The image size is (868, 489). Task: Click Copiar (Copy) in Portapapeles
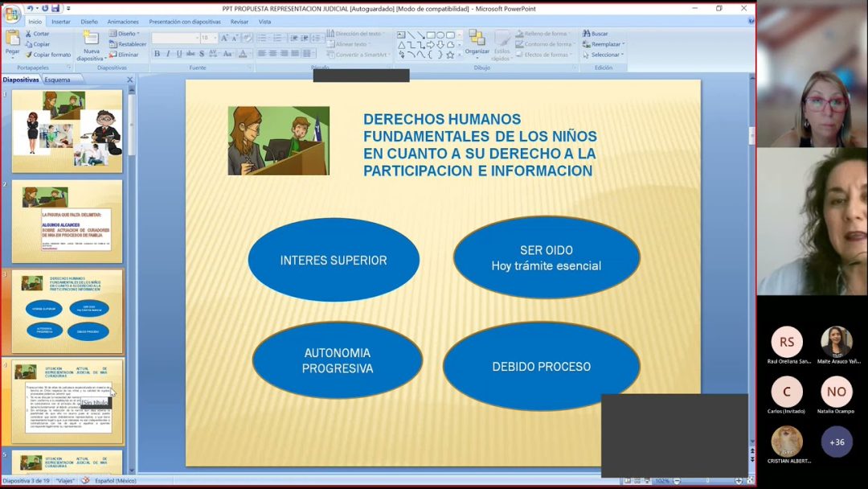tap(37, 44)
